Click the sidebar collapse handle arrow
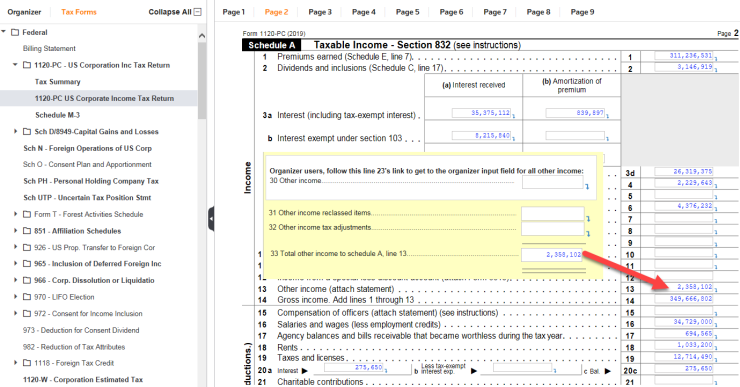 click(x=211, y=219)
